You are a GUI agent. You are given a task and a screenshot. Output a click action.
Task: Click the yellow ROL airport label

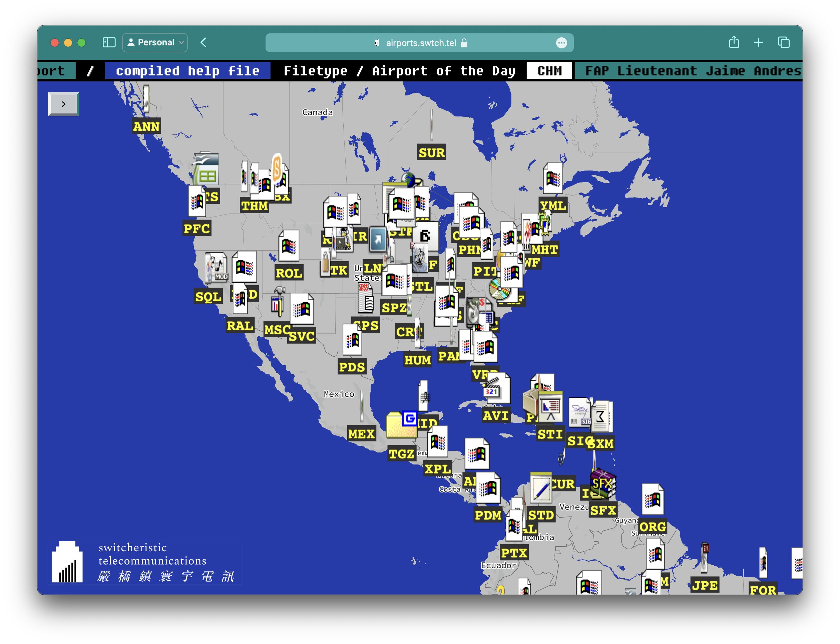pos(289,273)
